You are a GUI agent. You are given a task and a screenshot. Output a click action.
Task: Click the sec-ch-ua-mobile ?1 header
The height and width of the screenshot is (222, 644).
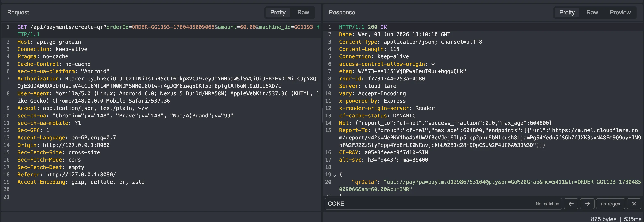[49, 123]
